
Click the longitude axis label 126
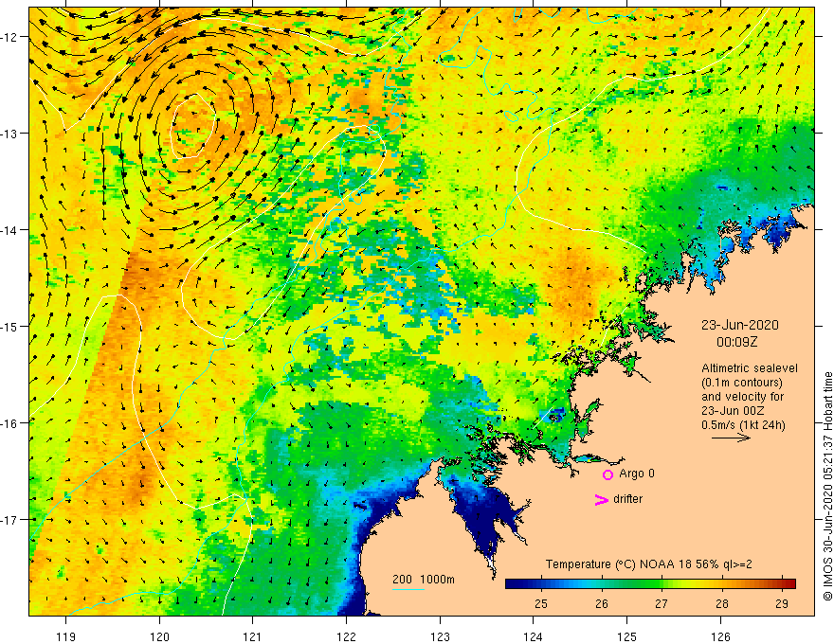tap(720, 636)
